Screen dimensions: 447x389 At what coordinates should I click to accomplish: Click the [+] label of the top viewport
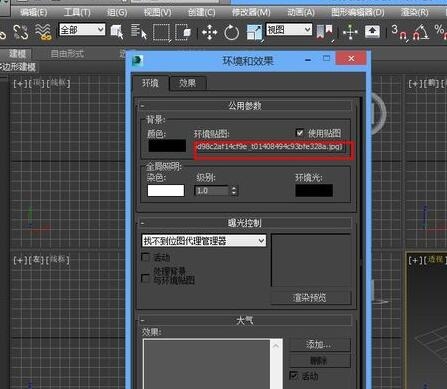[20, 83]
